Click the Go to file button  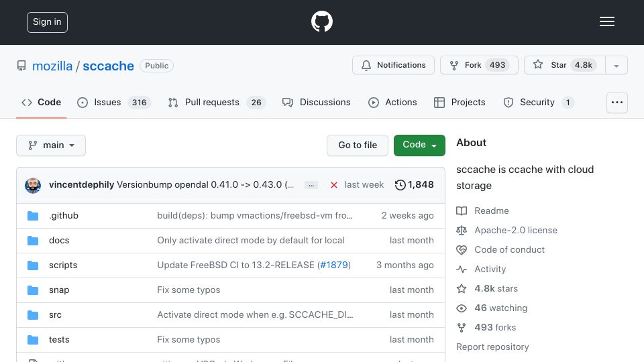(x=358, y=145)
